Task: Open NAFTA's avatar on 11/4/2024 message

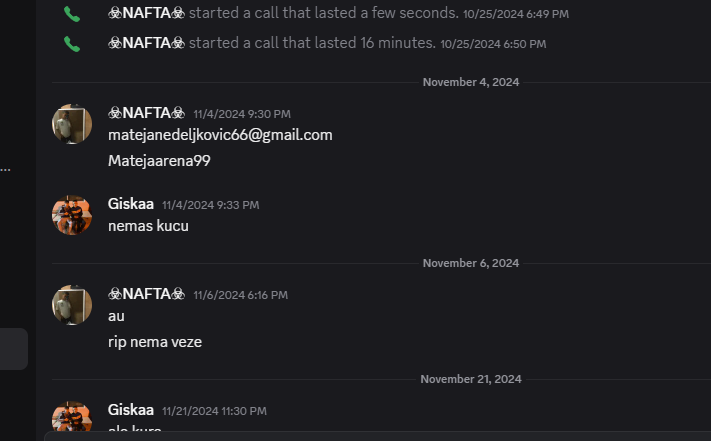Action: pyautogui.click(x=72, y=124)
